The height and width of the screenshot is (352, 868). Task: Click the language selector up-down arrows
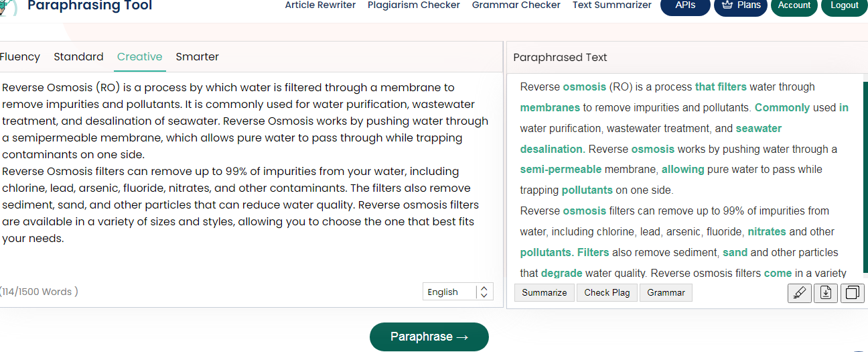coord(484,292)
